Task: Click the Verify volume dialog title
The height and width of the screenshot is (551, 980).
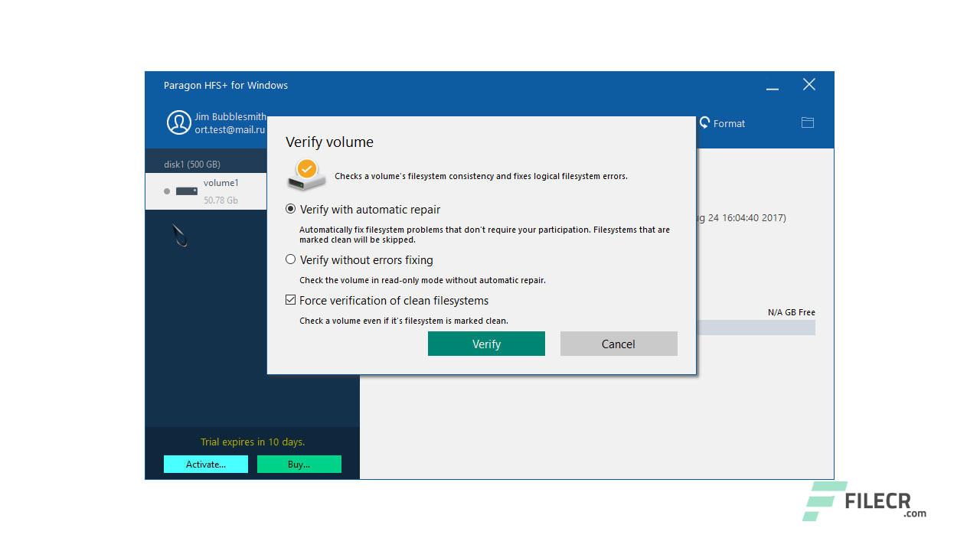Action: 329,142
